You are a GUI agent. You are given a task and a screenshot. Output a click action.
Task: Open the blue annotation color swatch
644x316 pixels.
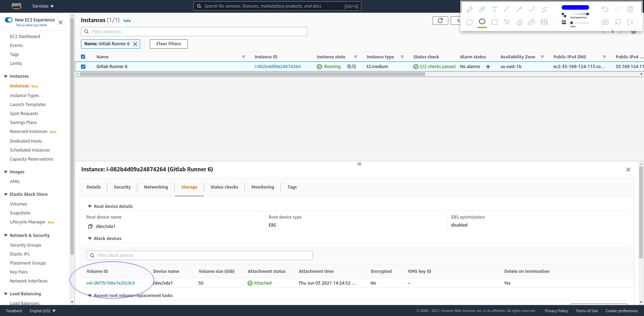(575, 7)
